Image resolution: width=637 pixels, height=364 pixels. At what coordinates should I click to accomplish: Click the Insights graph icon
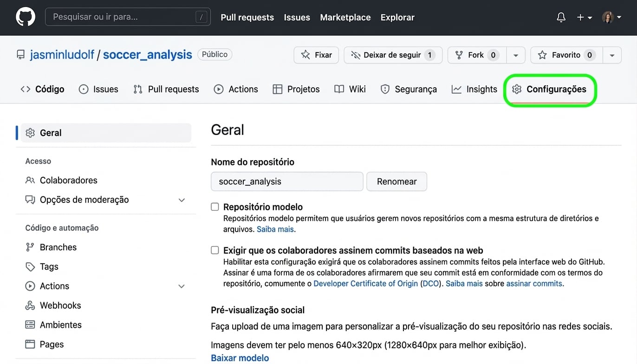[456, 89]
